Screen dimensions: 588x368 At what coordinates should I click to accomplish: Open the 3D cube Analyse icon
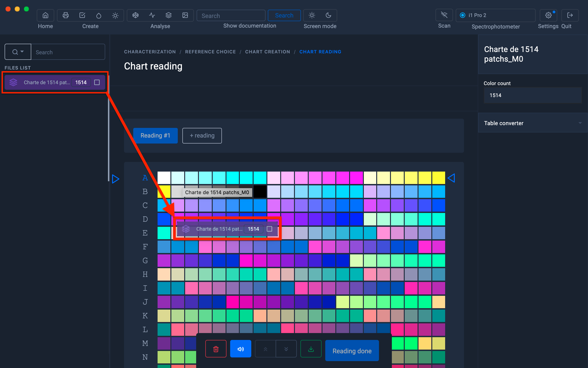pos(136,15)
